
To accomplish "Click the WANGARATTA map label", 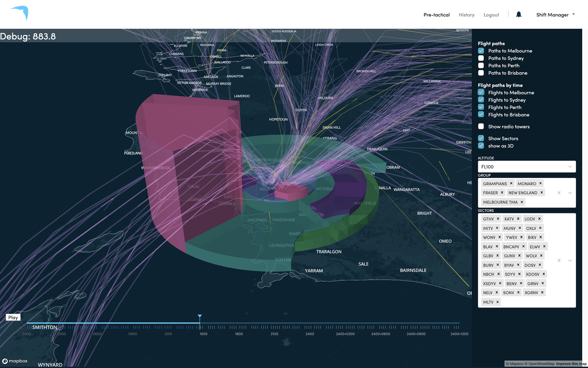I will (x=406, y=190).
